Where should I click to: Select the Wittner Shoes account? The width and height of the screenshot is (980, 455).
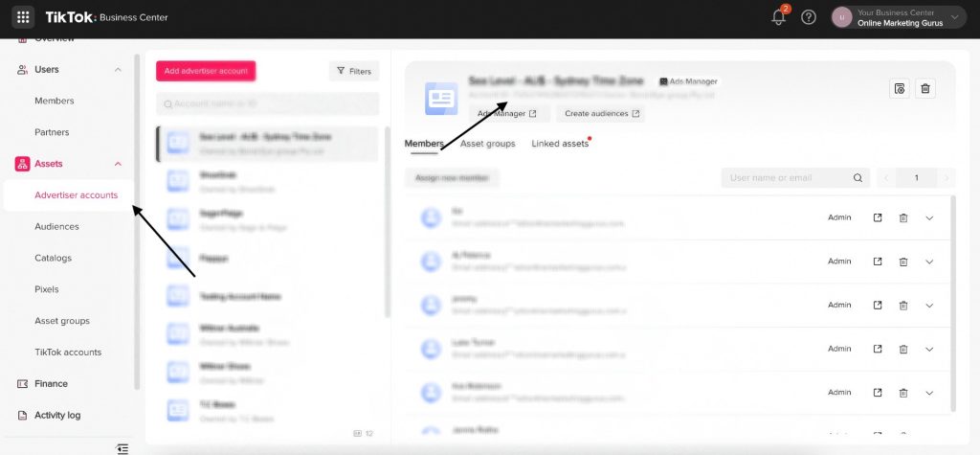pyautogui.click(x=267, y=373)
